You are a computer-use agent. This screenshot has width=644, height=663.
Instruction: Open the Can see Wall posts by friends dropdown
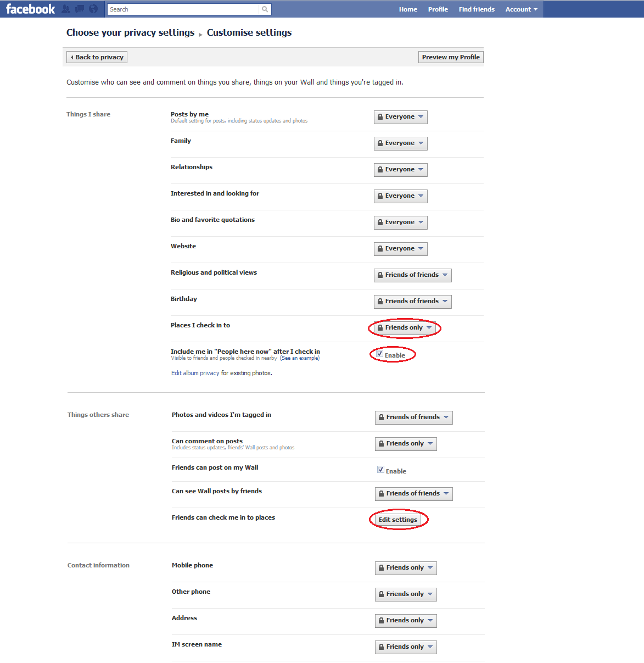coord(414,494)
